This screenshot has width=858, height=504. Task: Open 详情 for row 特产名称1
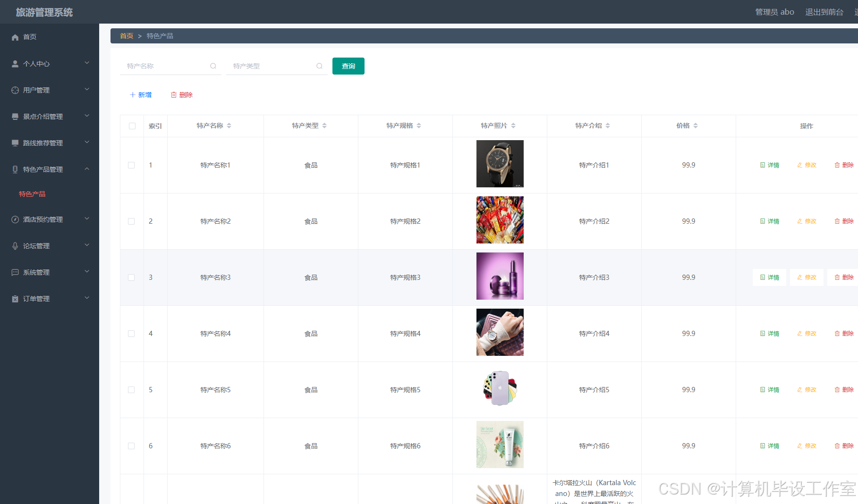pyautogui.click(x=770, y=165)
